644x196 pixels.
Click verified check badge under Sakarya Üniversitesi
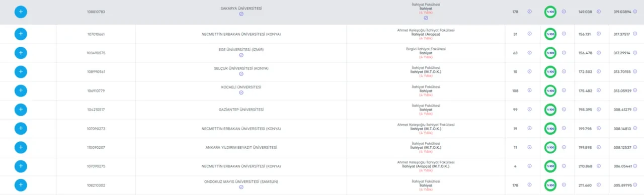pyautogui.click(x=242, y=14)
